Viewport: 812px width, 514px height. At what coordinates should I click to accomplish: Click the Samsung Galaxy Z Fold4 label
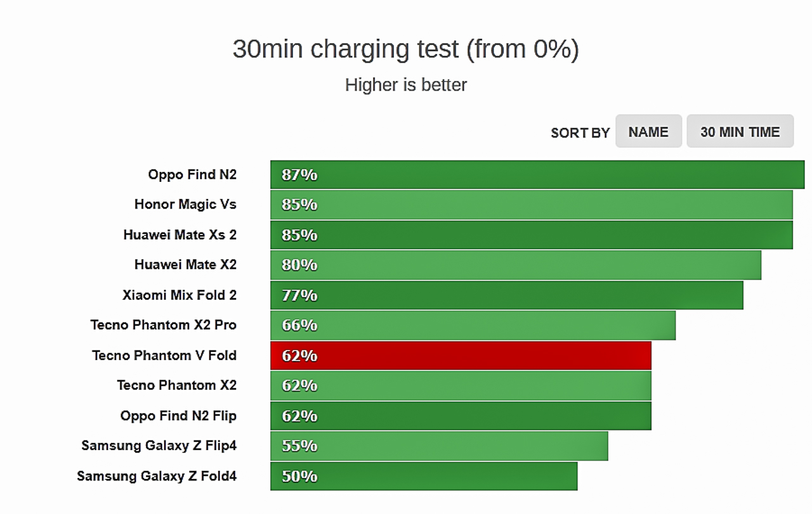(157, 476)
